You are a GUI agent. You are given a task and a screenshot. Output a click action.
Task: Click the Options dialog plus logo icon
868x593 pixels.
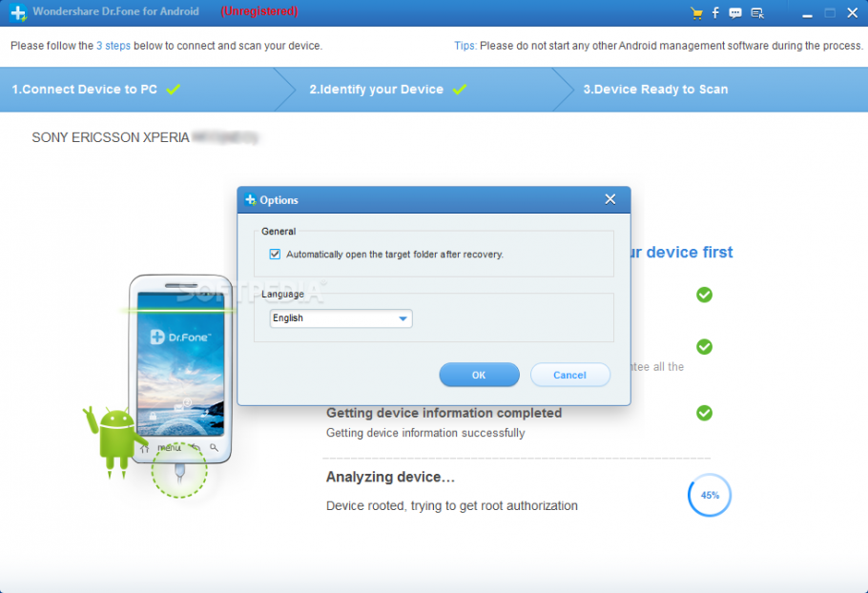pos(250,199)
